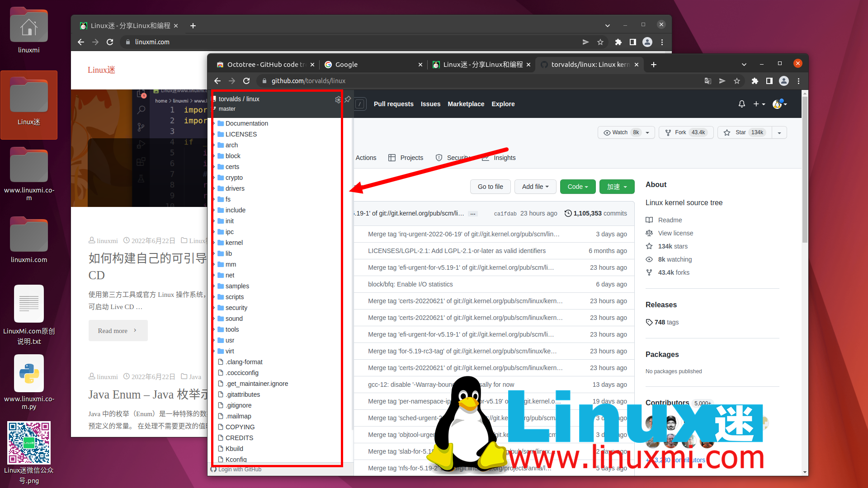Switch to Octotree - GitHub code tree tab
Screen dimensions: 868x488
click(x=266, y=65)
